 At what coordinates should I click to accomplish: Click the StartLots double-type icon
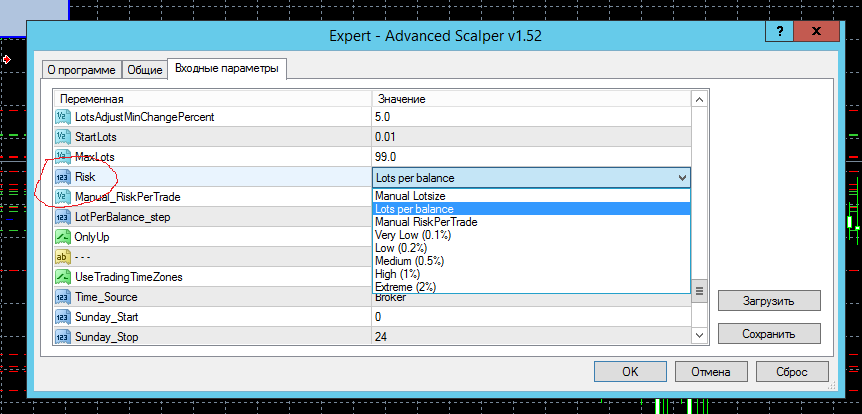click(x=63, y=137)
